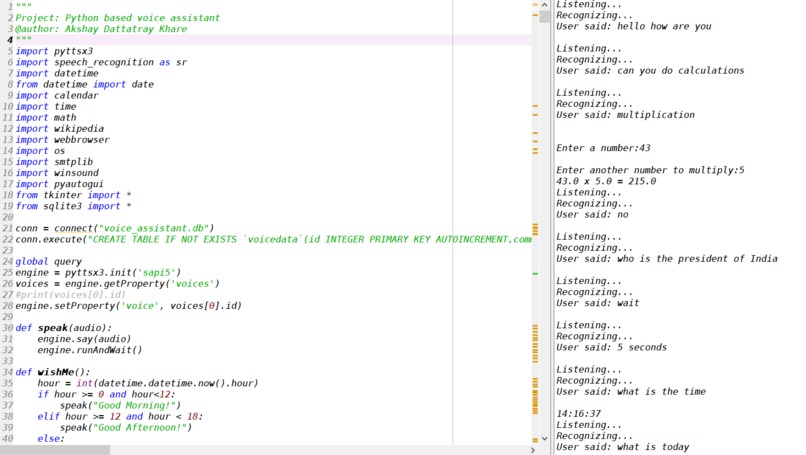Click 'import time' on line 10
The width and height of the screenshot is (806, 455).
click(46, 106)
